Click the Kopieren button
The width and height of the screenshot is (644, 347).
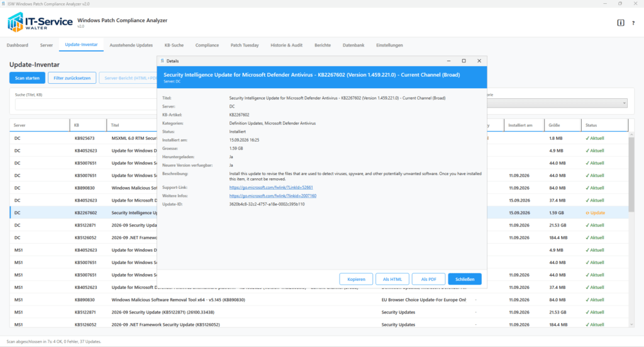click(x=356, y=279)
